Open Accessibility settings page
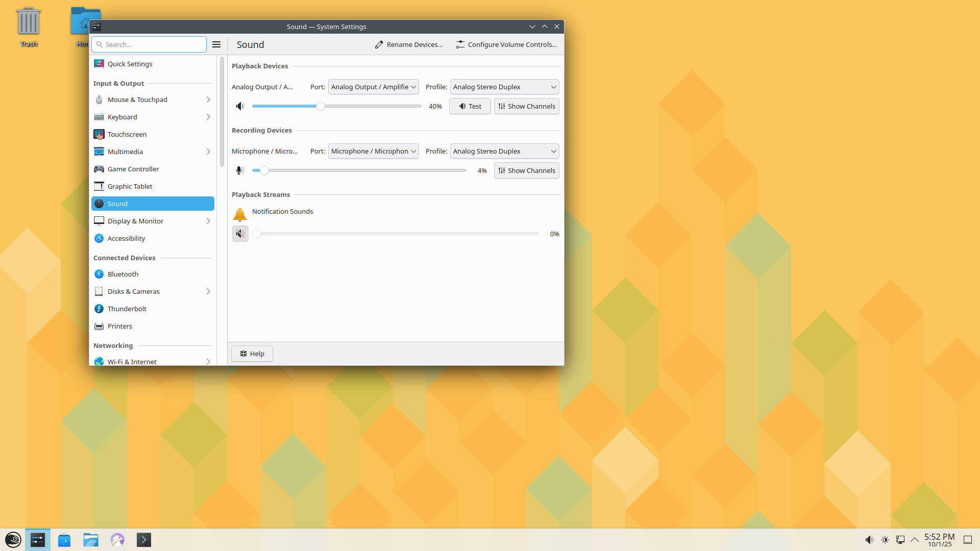Image resolution: width=980 pixels, height=551 pixels. pos(153,238)
